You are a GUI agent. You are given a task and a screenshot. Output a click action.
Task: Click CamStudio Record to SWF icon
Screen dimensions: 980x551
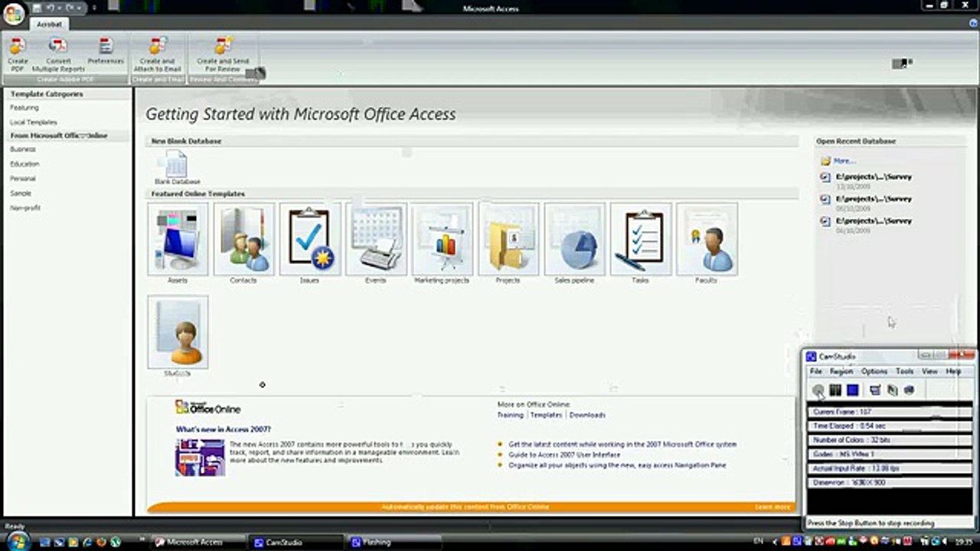point(892,390)
